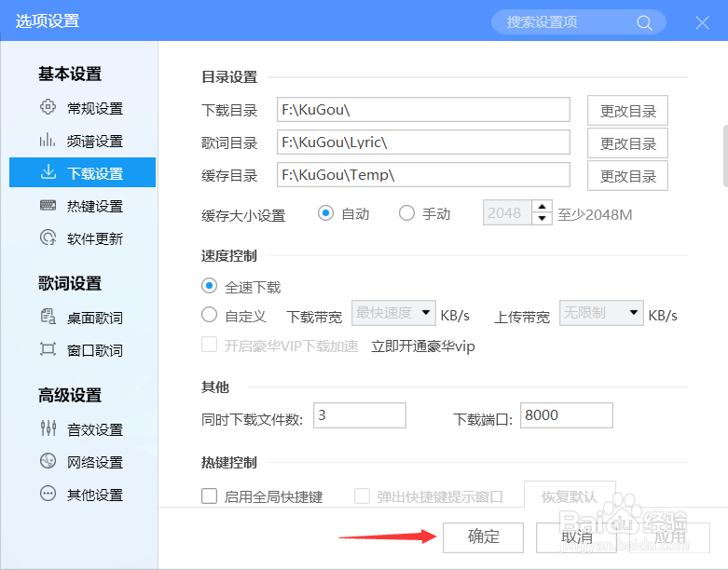
Task: Select 自定义 speed radio option
Action: (x=209, y=315)
